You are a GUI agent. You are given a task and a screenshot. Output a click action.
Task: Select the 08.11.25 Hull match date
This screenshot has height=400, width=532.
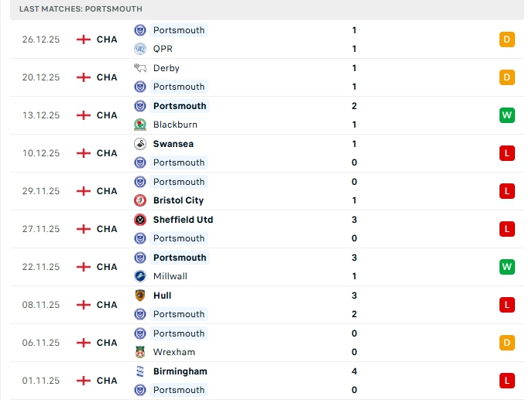coord(41,305)
